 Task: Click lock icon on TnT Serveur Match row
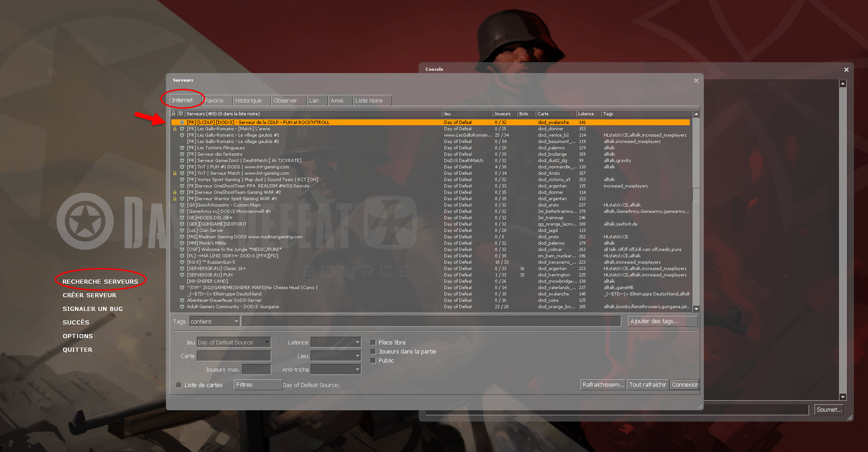175,173
